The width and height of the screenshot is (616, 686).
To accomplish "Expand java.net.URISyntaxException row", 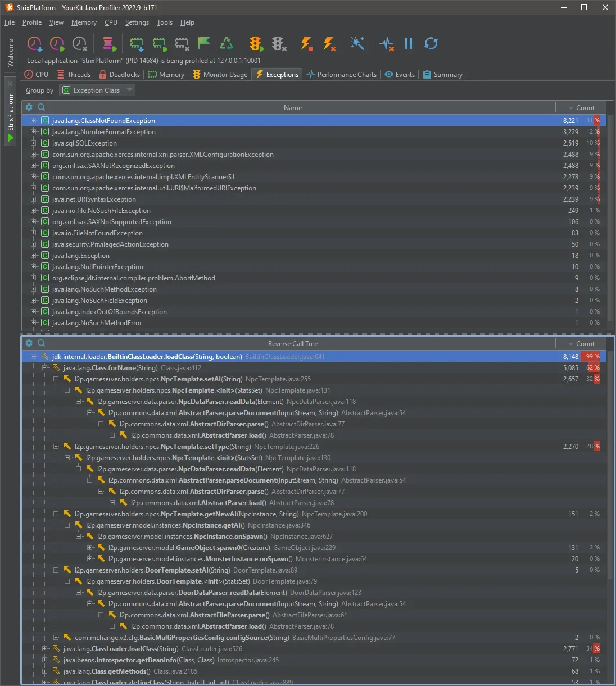I will pyautogui.click(x=34, y=199).
